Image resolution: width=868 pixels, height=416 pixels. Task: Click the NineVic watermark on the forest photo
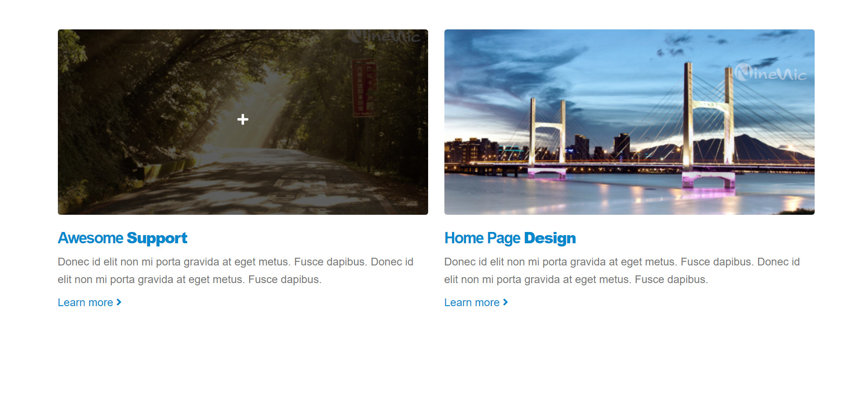(x=384, y=36)
